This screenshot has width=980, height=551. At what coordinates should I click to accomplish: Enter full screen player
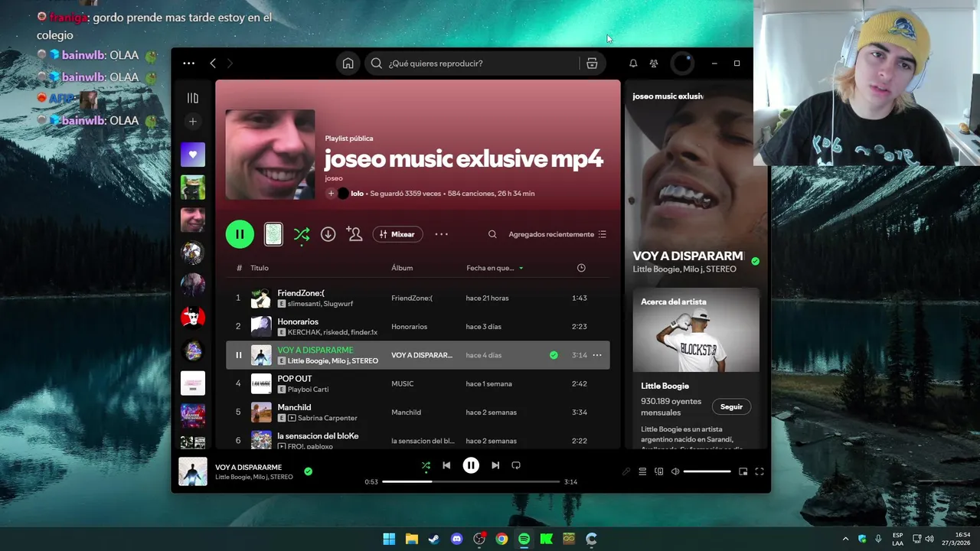pyautogui.click(x=759, y=471)
